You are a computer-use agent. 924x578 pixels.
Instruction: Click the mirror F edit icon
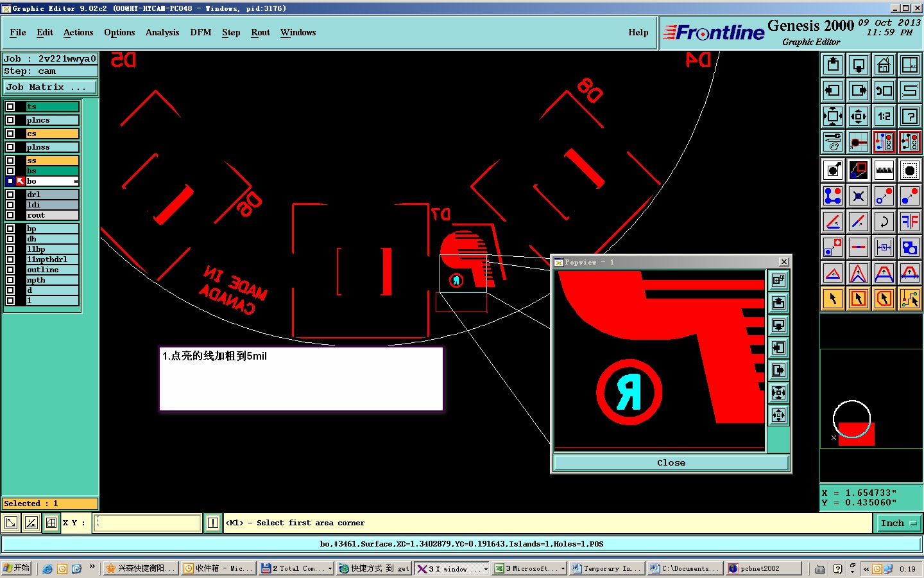coord(910,222)
